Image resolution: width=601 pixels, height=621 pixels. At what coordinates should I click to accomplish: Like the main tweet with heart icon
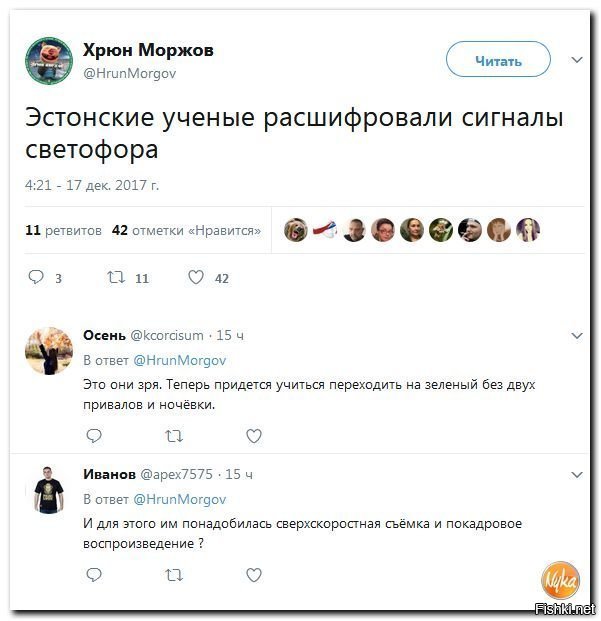196,277
